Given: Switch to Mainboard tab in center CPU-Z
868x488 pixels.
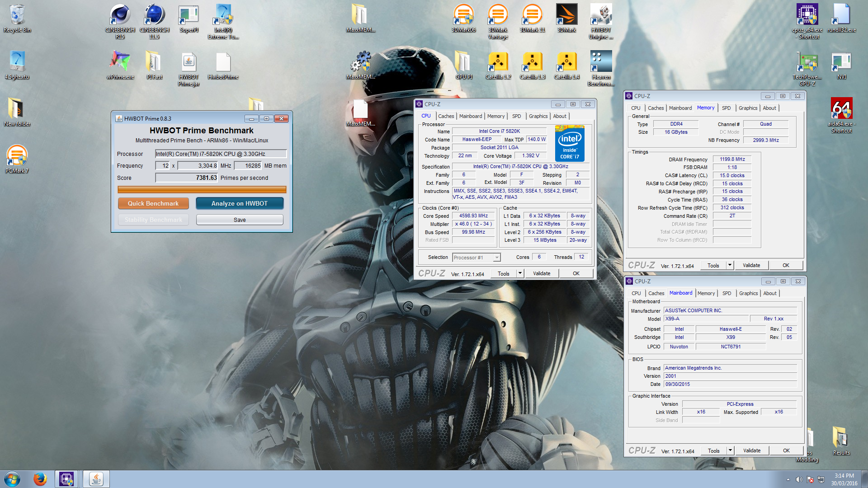Looking at the screenshot, I should [471, 116].
